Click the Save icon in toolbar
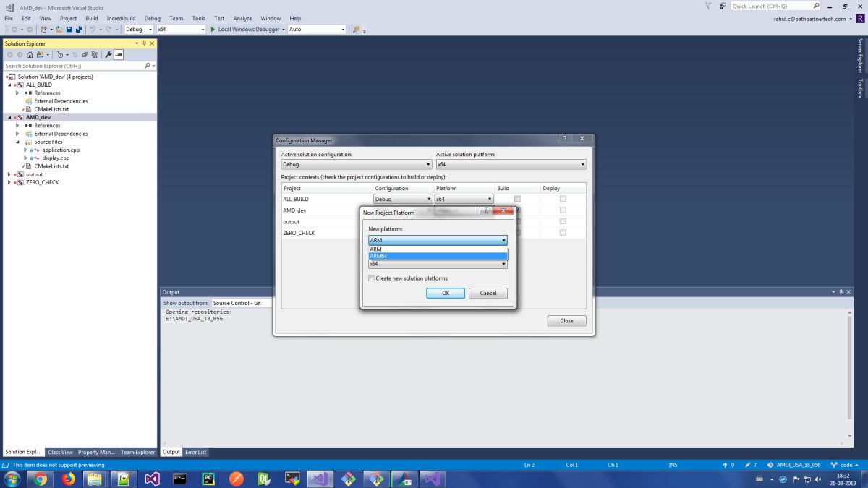The image size is (868, 488). [x=69, y=30]
